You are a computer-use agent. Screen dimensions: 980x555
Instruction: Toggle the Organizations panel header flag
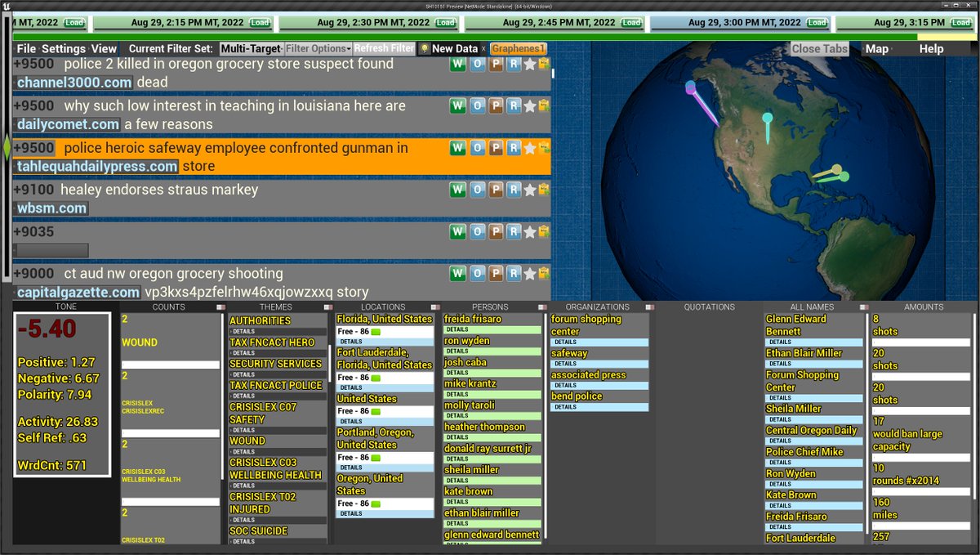[649, 307]
